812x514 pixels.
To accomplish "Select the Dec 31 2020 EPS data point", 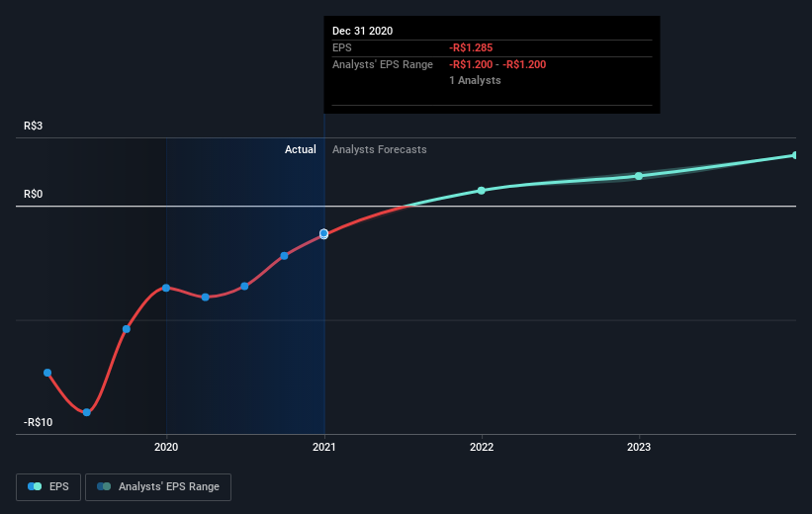I will coord(323,234).
